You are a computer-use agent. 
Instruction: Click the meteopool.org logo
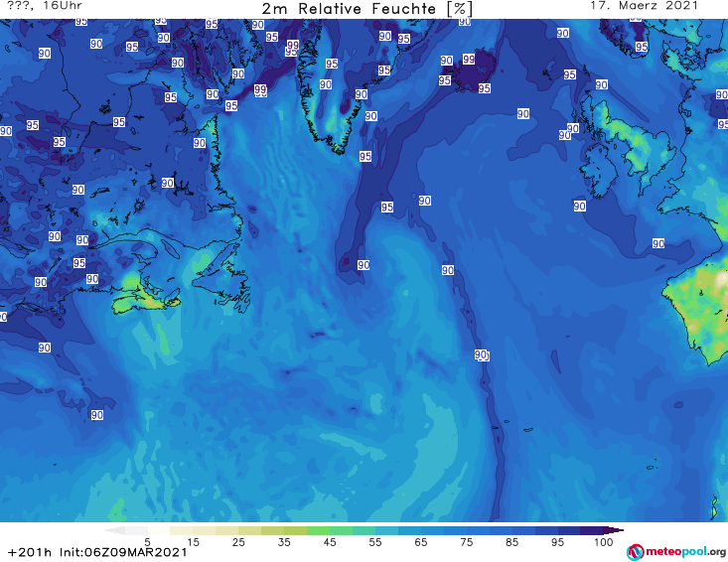pos(676,552)
